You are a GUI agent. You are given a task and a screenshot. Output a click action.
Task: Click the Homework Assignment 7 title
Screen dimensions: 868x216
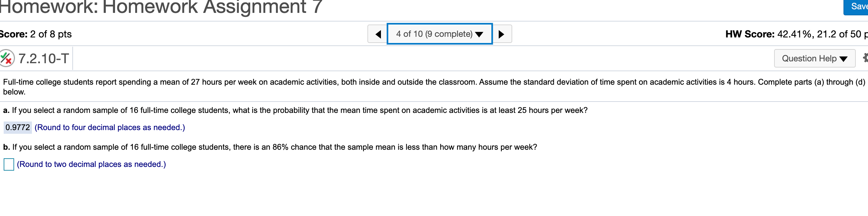[161, 7]
